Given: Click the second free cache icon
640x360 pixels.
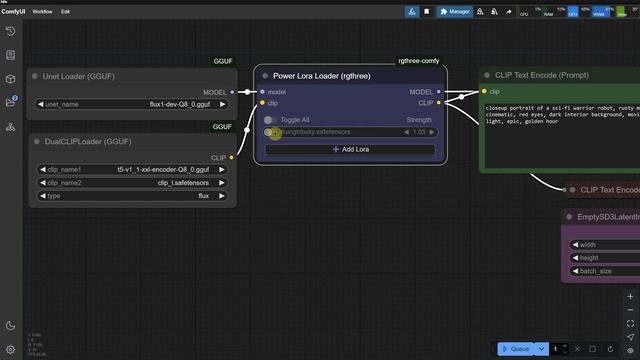Looking at the screenshot, I should [494, 12].
